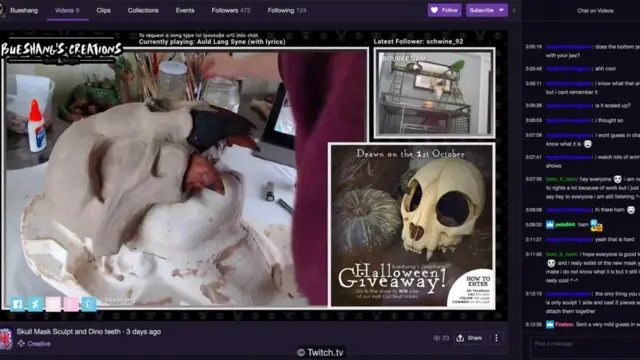The height and width of the screenshot is (360, 640).
Task: Open the three-dot video options menu
Action: tap(496, 338)
